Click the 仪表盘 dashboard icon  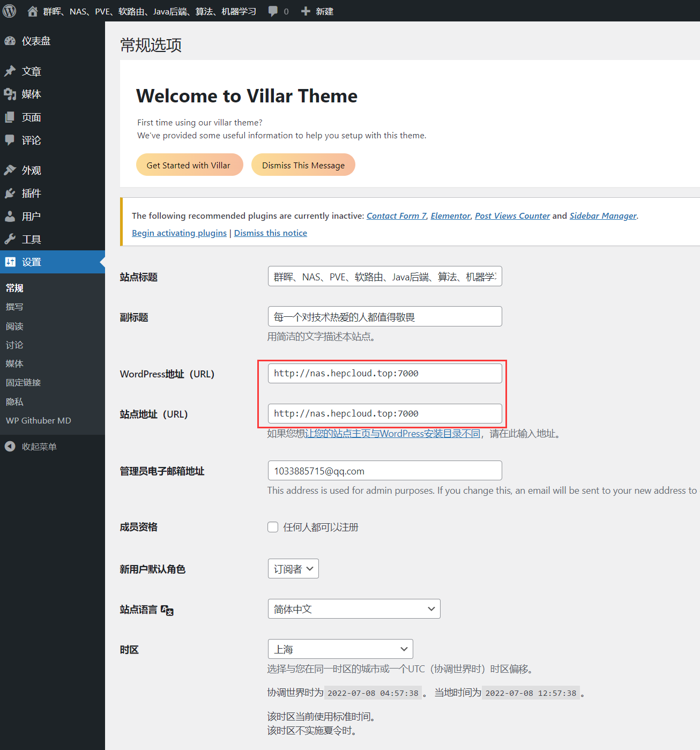(10, 41)
